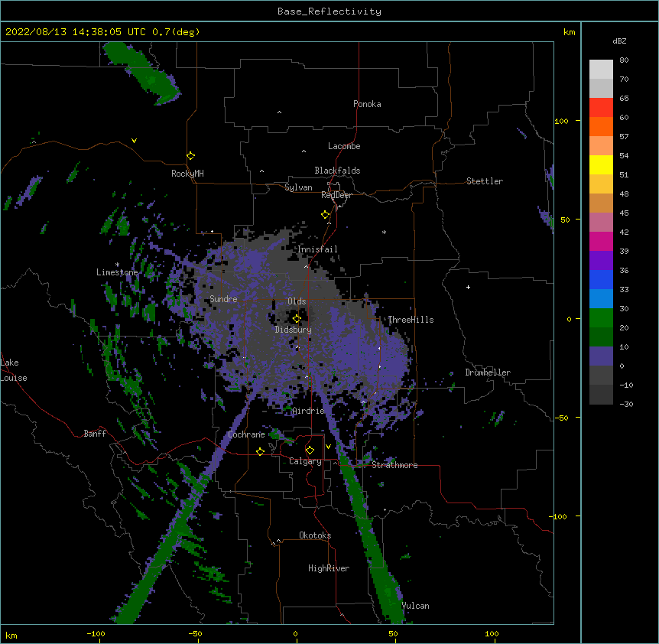The image size is (659, 644).
Task: Select the yellow diamond marker below Cochrane
Action: coord(260,451)
